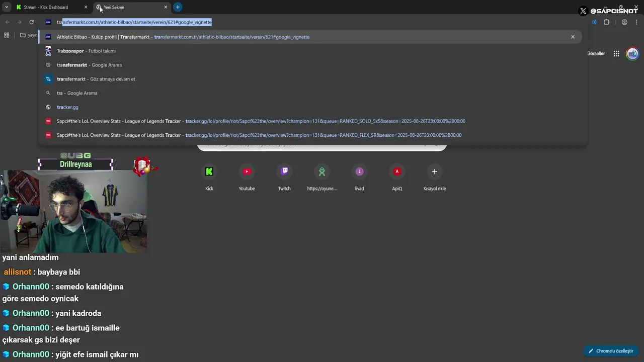
Task: Close the Yeni Sekme tab
Action: point(166,7)
